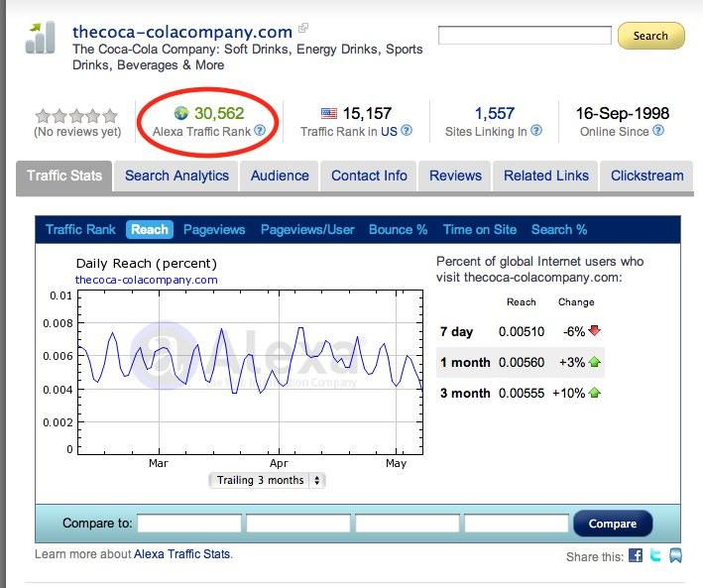The image size is (703, 588).
Task: Click the 16-Sep-1998 online since date
Action: 623,113
